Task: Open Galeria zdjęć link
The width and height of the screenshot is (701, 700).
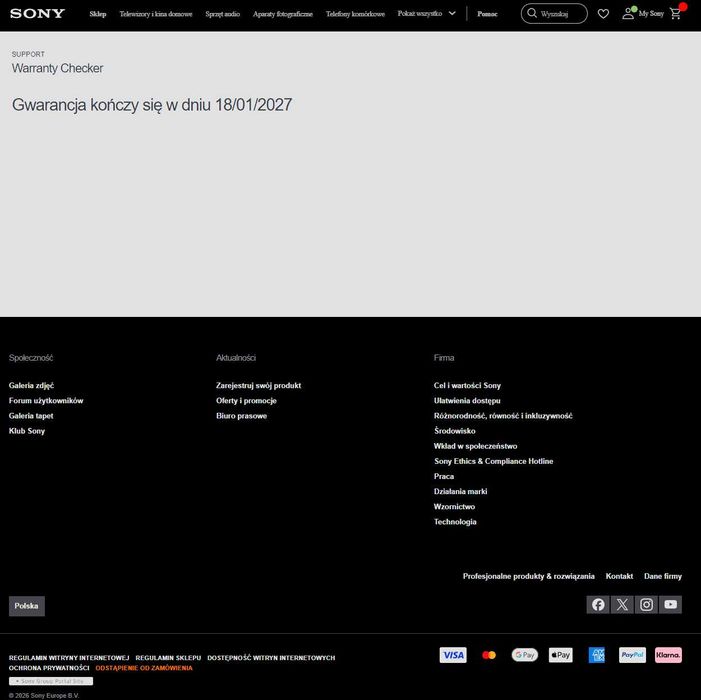Action: [31, 385]
